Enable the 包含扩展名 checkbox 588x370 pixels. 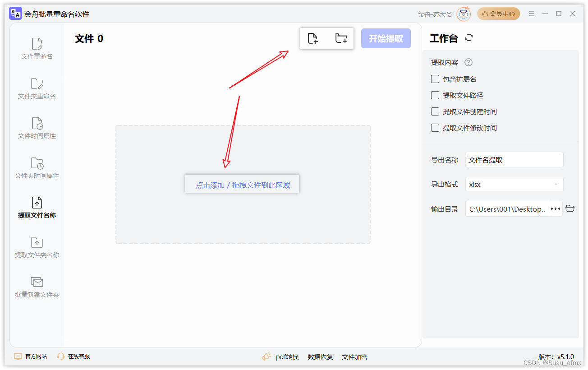click(435, 79)
